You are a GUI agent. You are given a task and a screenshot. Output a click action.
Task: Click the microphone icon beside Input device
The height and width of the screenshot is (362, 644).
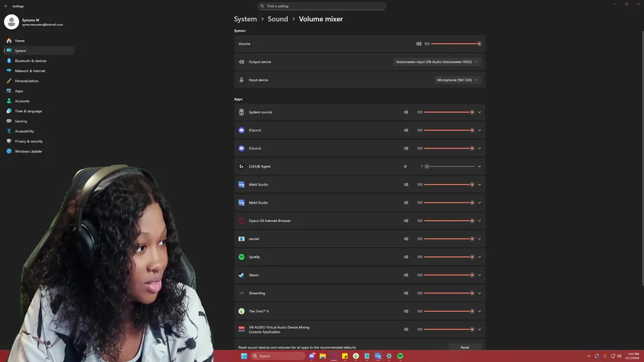(242, 80)
